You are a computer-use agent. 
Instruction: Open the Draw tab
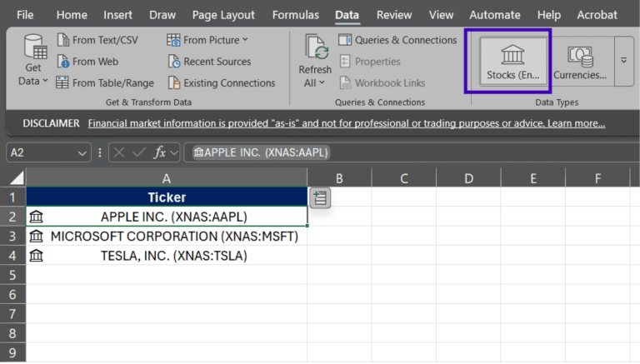(x=162, y=15)
